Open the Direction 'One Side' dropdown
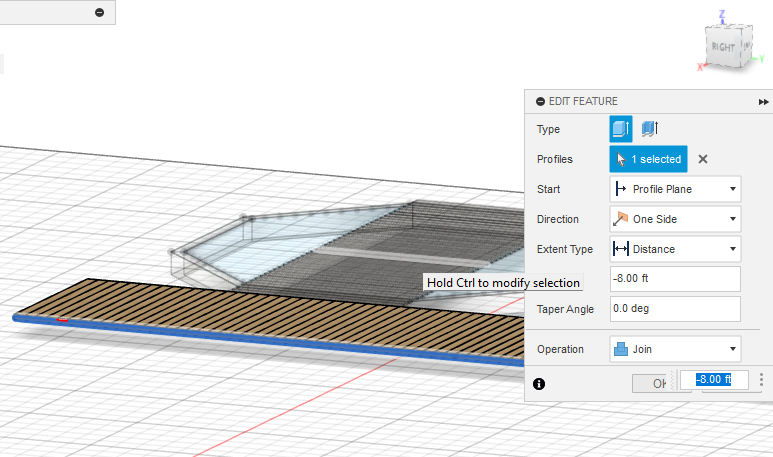This screenshot has width=773, height=457. (x=675, y=219)
